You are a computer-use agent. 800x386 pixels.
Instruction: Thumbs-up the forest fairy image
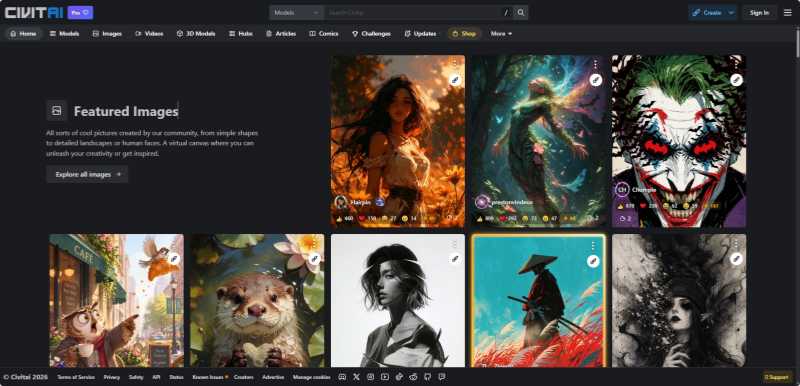[485, 219]
